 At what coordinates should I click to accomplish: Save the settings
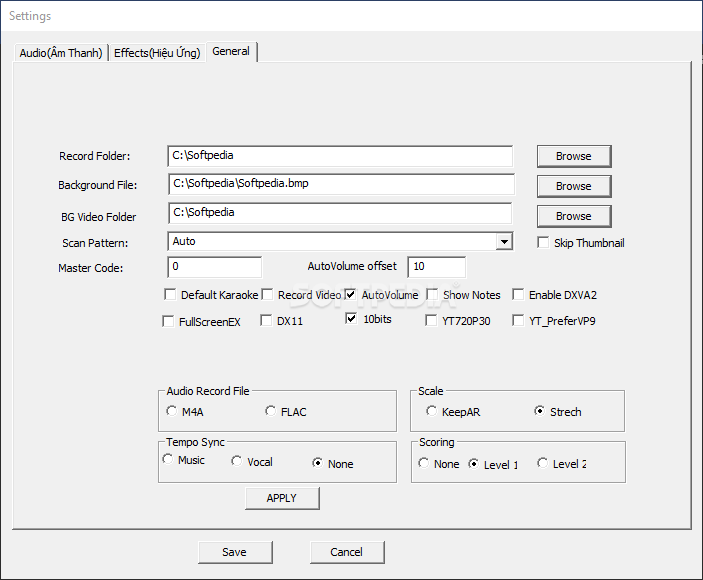click(x=234, y=552)
